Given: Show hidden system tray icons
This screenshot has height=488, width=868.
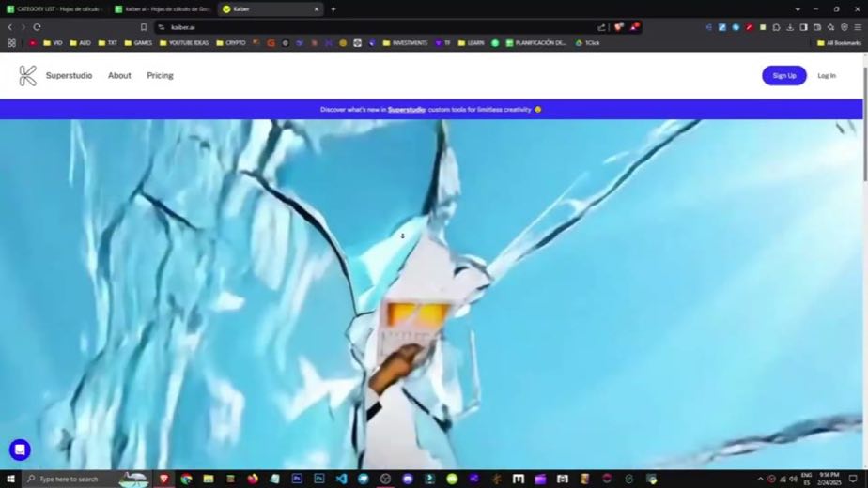Looking at the screenshot, I should 760,480.
